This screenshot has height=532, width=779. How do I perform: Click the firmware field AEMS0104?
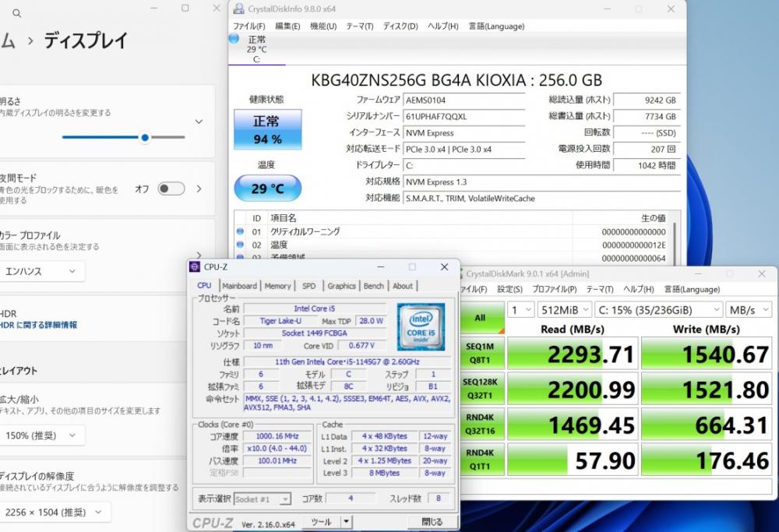click(x=464, y=100)
